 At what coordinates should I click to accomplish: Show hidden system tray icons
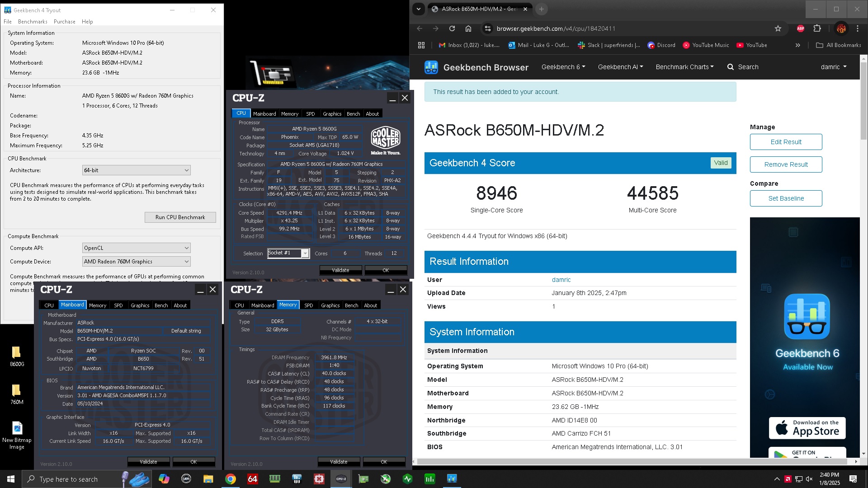coord(777,479)
